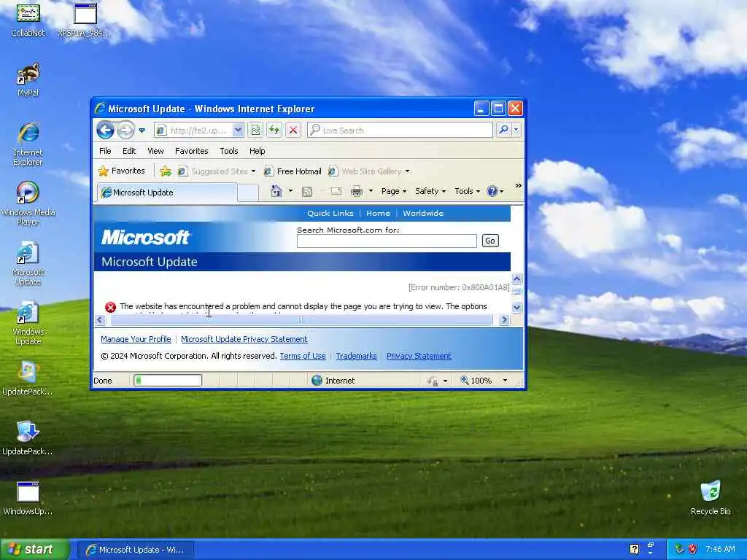
Task: Click horizontal scrollbar right arrow
Action: (x=505, y=319)
